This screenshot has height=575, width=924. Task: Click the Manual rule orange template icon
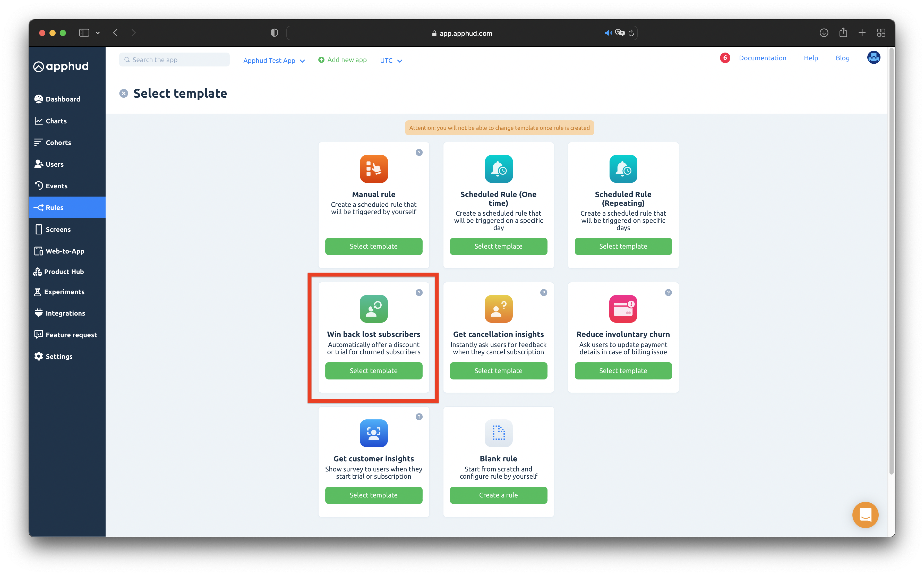tap(374, 169)
